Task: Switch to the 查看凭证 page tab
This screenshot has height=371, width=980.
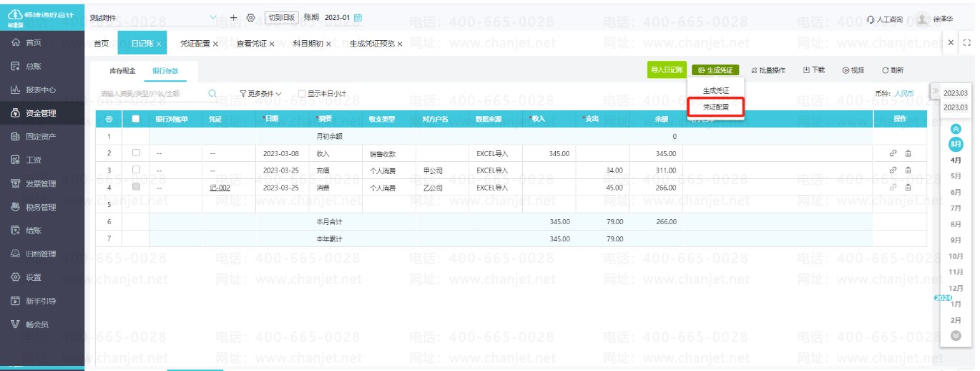Action: (251, 44)
